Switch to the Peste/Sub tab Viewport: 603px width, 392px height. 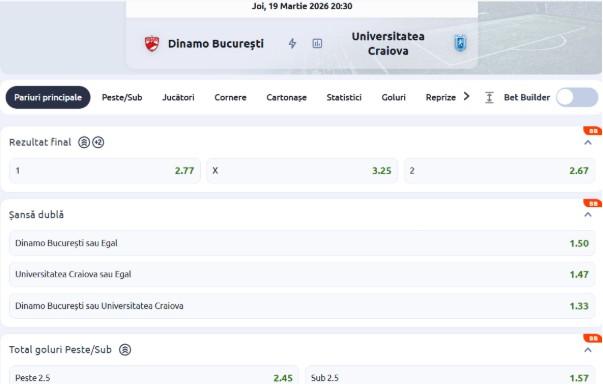[x=122, y=97]
